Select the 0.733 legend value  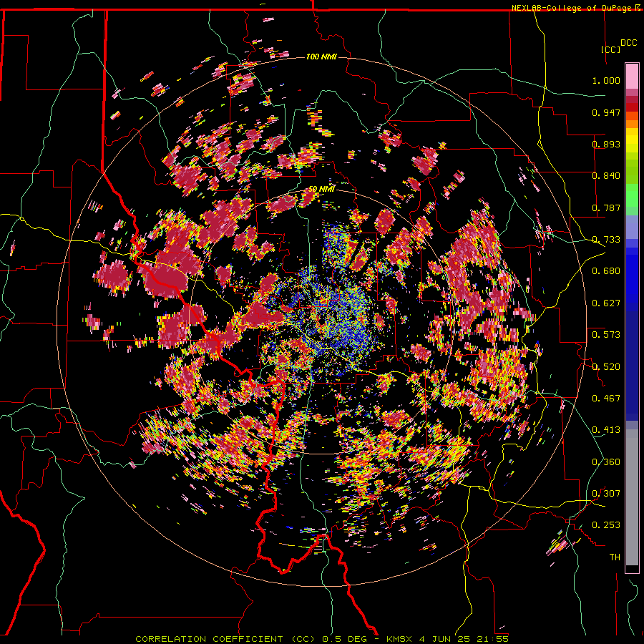click(x=606, y=240)
